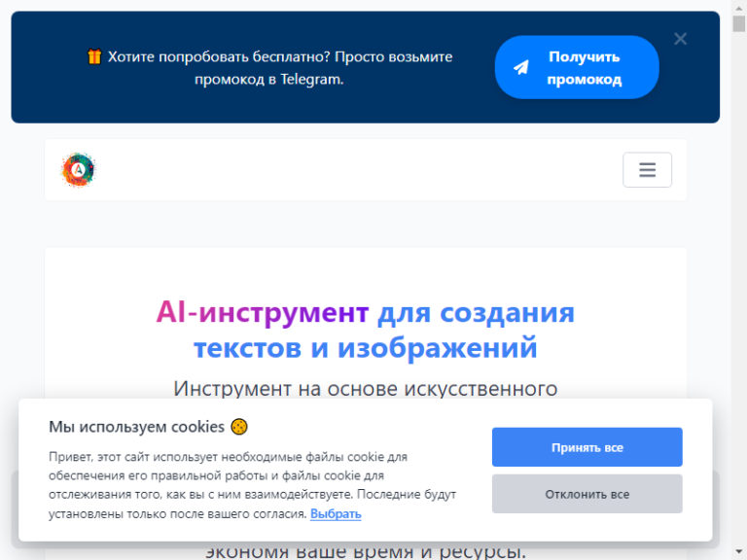Click the Telegram paper plane icon
747x560 pixels.
(x=521, y=67)
